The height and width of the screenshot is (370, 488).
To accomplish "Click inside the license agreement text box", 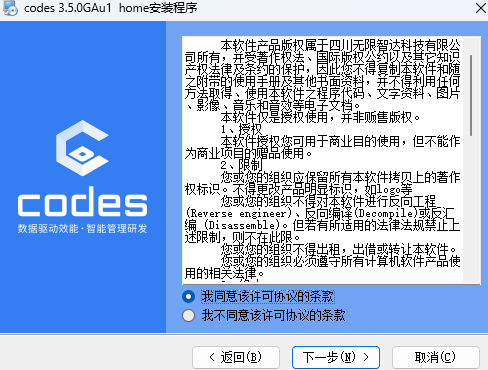I will click(323, 160).
